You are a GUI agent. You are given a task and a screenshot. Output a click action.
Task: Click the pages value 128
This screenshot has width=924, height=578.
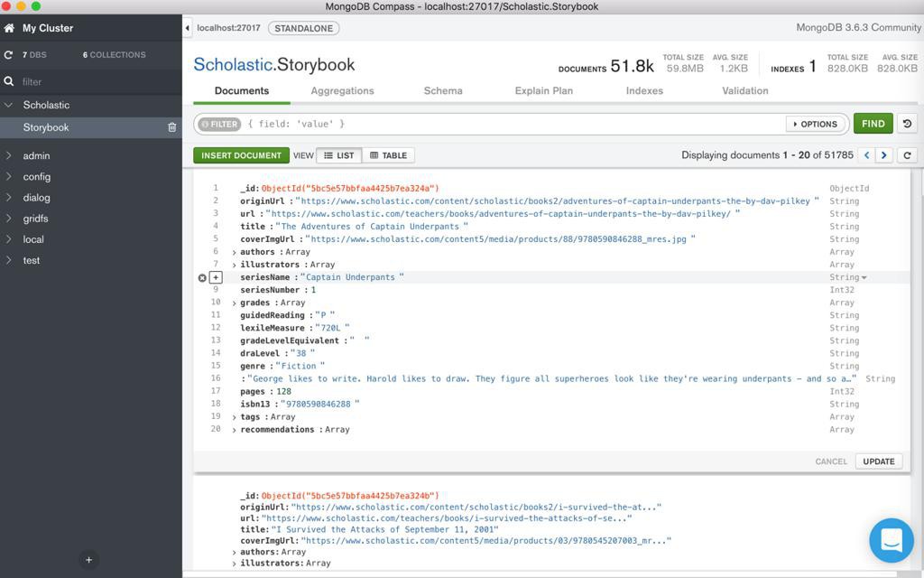tap(283, 392)
